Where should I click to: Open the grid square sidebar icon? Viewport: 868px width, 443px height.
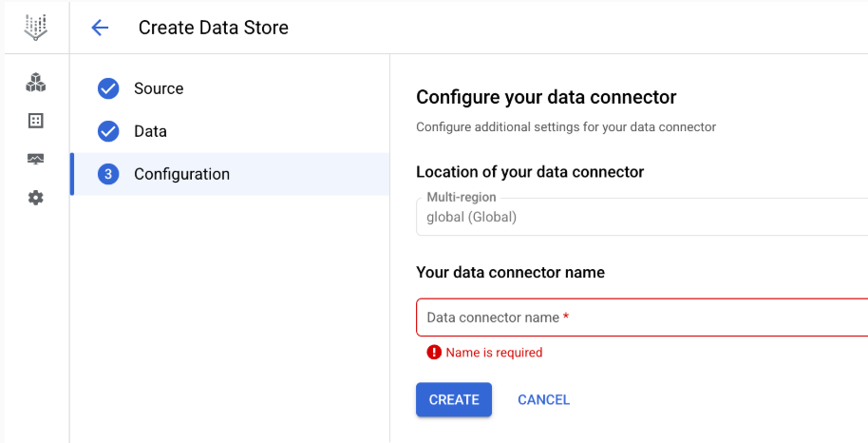(35, 121)
